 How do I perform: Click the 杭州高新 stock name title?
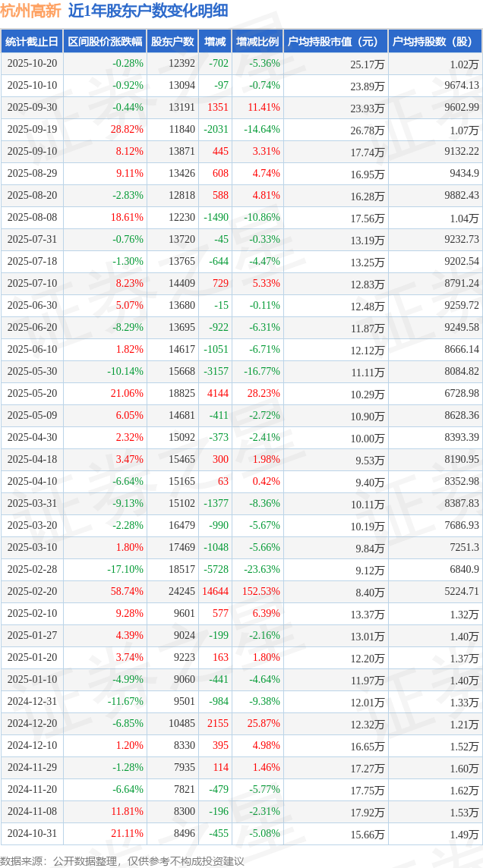tap(31, 11)
